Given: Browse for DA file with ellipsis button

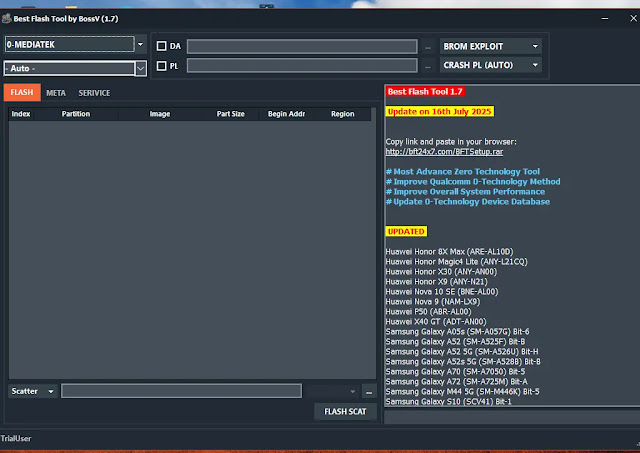Looking at the screenshot, I should 428,47.
